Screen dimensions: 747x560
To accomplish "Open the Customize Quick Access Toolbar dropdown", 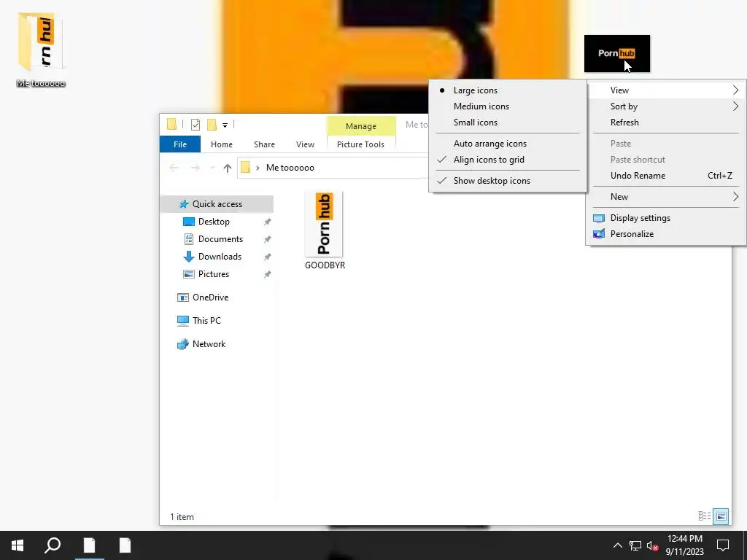I will (225, 125).
